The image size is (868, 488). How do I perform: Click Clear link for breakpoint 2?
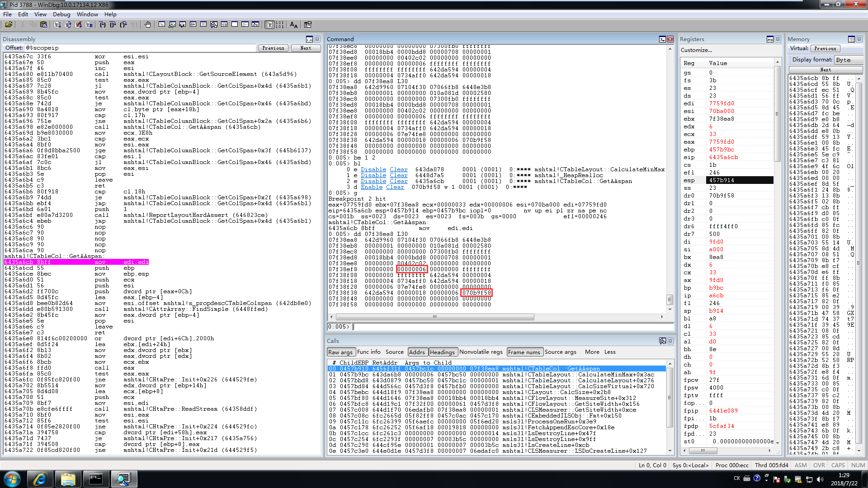399,181
